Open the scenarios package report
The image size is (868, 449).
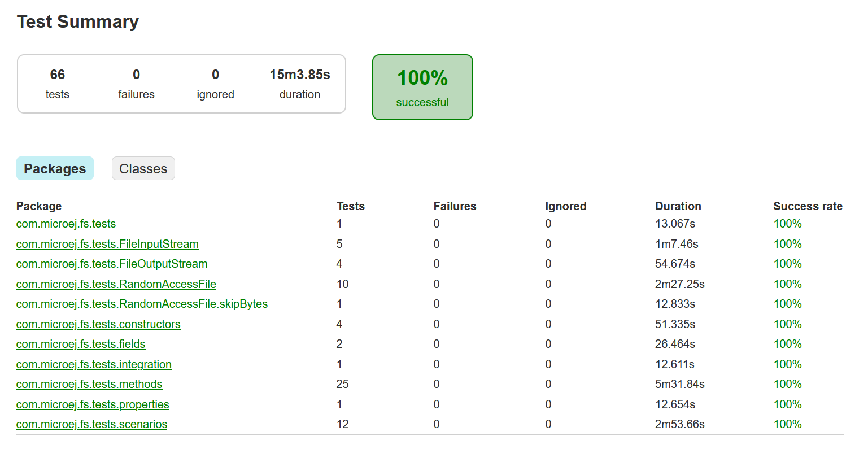coord(91,424)
